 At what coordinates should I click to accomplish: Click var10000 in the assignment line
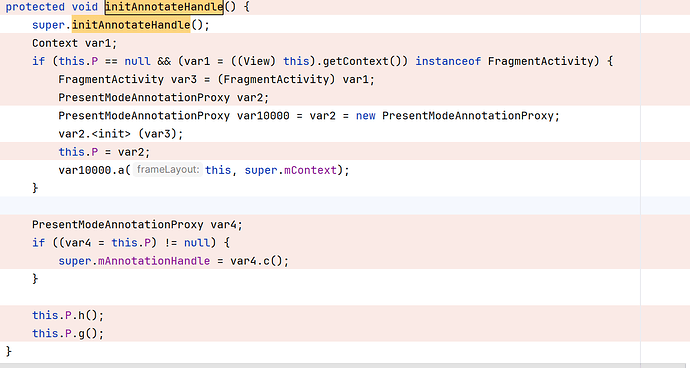pos(263,116)
